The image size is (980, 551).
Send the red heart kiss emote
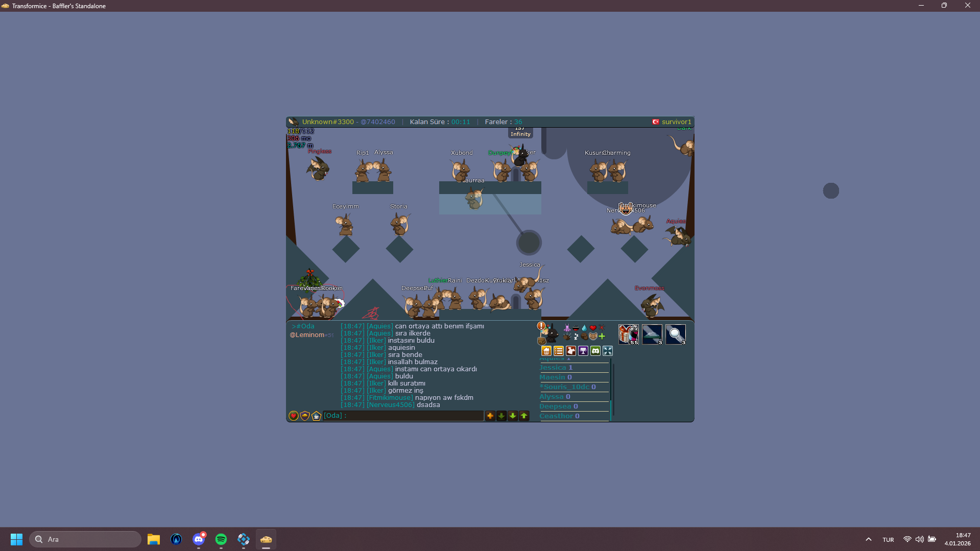(593, 328)
